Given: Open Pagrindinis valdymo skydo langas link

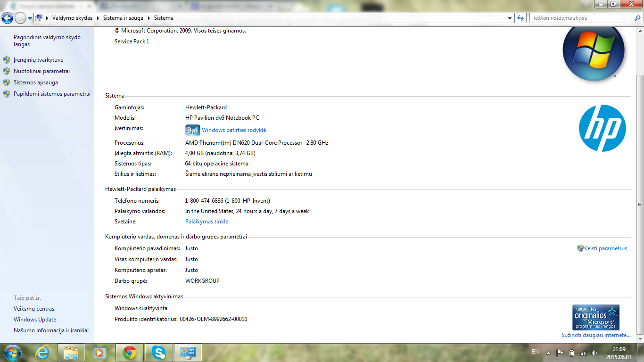Looking at the screenshot, I should click(47, 41).
